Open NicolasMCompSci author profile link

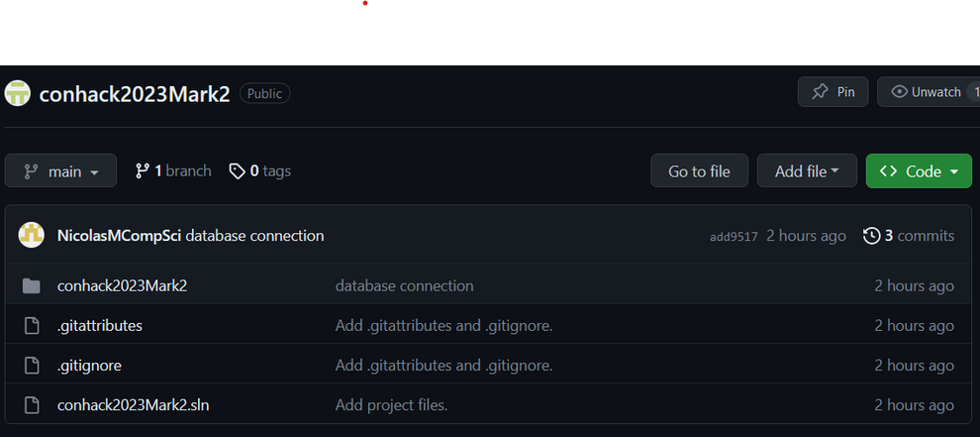click(x=120, y=236)
